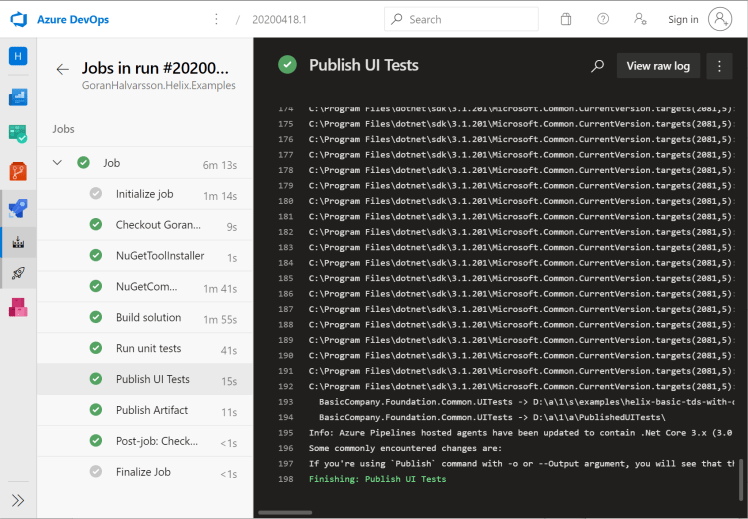Click the back arrow beside Jobs in run
This screenshot has height=519, width=748.
[x=63, y=69]
